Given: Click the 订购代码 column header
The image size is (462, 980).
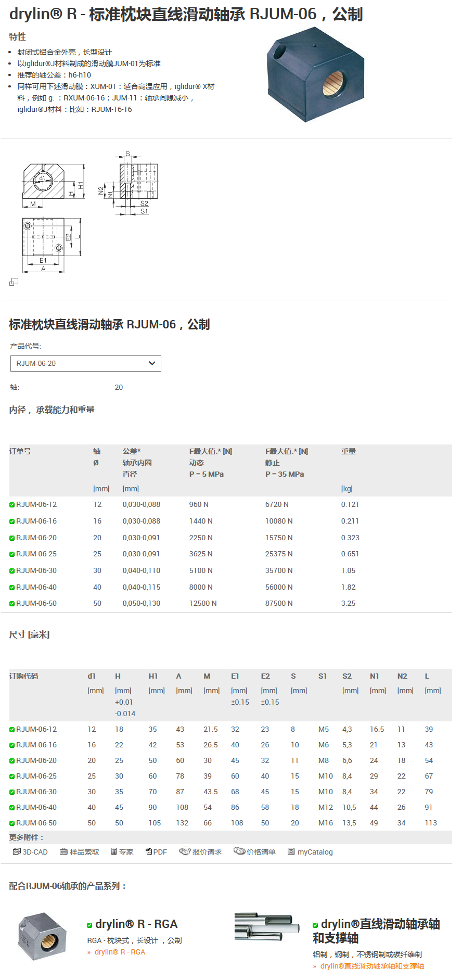Looking at the screenshot, I should pyautogui.click(x=23, y=676).
